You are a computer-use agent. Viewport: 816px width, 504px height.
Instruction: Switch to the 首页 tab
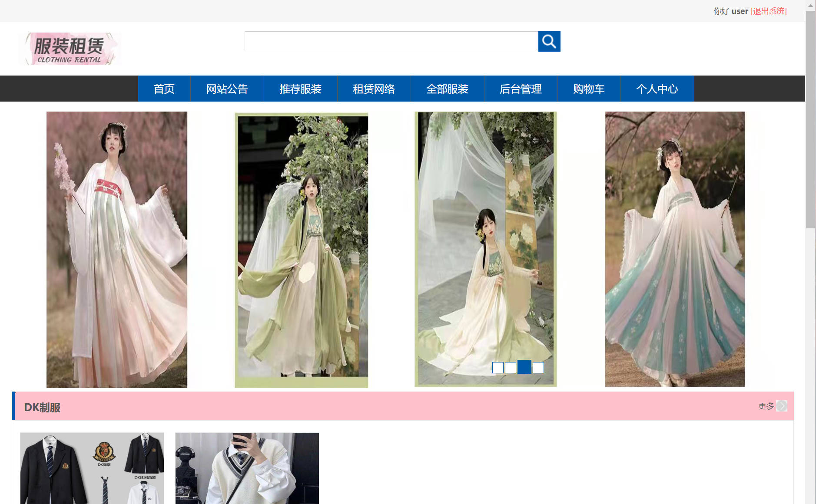pos(164,89)
